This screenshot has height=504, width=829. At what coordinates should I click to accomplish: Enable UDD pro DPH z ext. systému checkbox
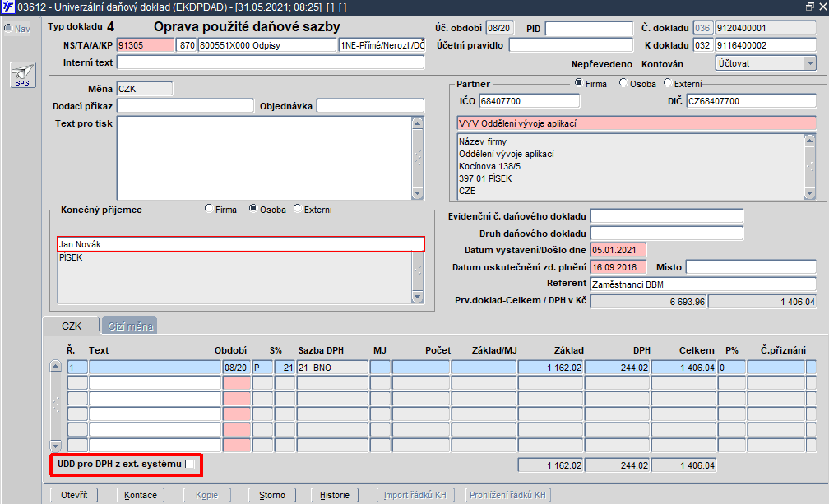190,464
